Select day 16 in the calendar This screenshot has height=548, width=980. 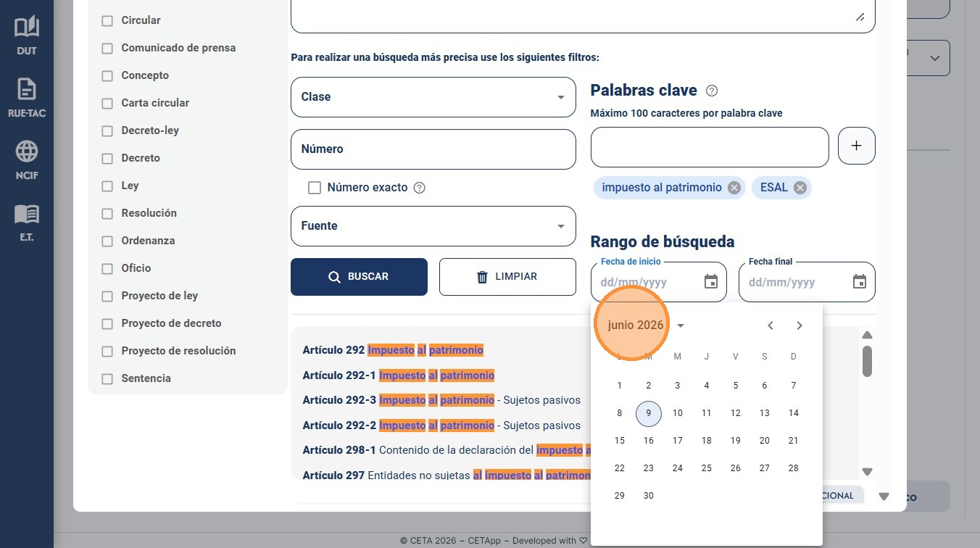pyautogui.click(x=649, y=441)
